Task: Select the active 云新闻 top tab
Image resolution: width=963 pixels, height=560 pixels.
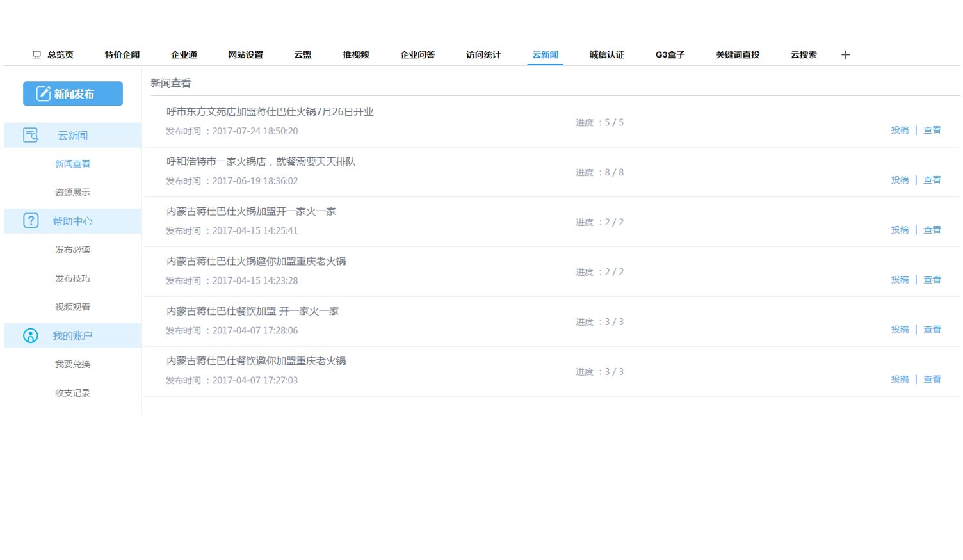Action: click(546, 55)
